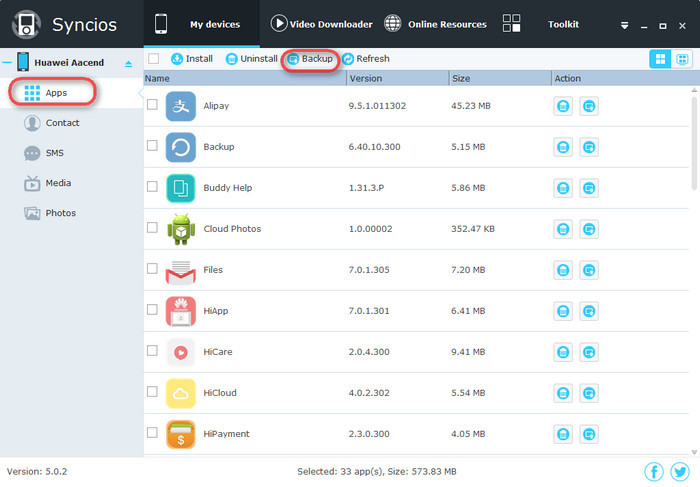The height and width of the screenshot is (487, 700).
Task: Click the Backup toolbar button
Action: pos(310,59)
